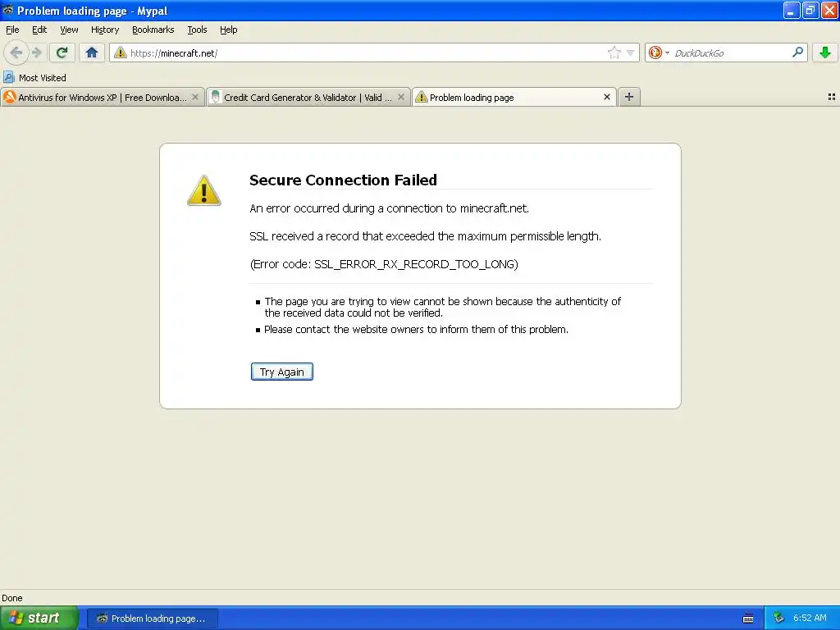
Task: Click the search magnifier icon
Action: click(x=797, y=52)
